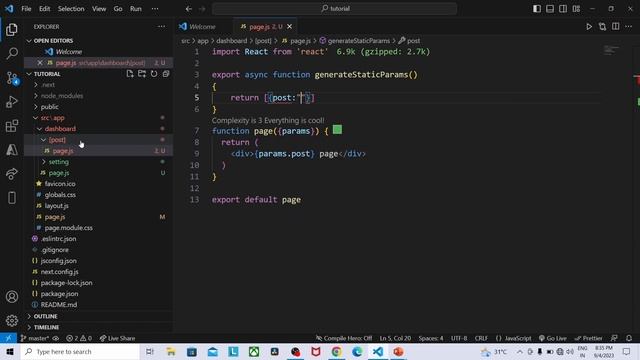Expand the Outline section
This screenshot has width=640, height=360.
[29, 316]
